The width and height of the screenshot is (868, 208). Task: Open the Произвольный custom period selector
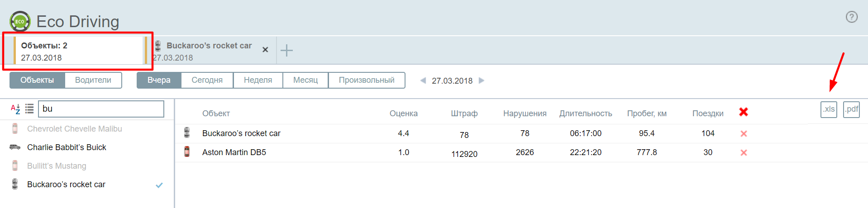point(366,80)
